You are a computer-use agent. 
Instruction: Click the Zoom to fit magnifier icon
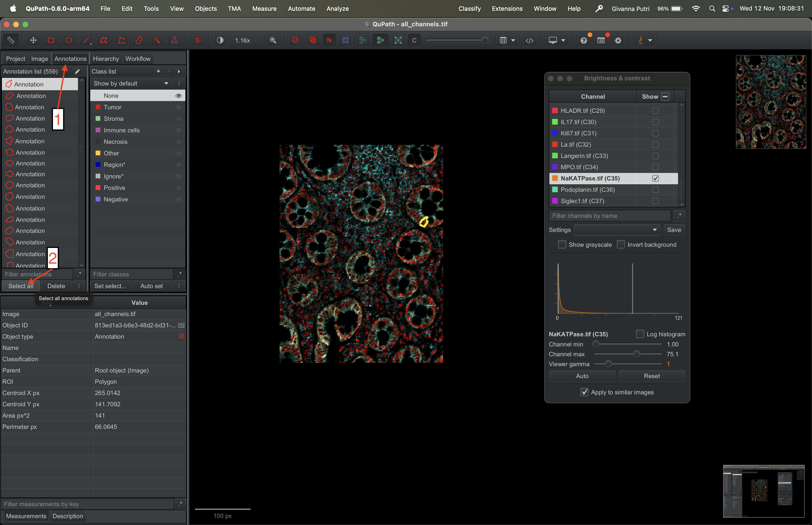point(273,40)
